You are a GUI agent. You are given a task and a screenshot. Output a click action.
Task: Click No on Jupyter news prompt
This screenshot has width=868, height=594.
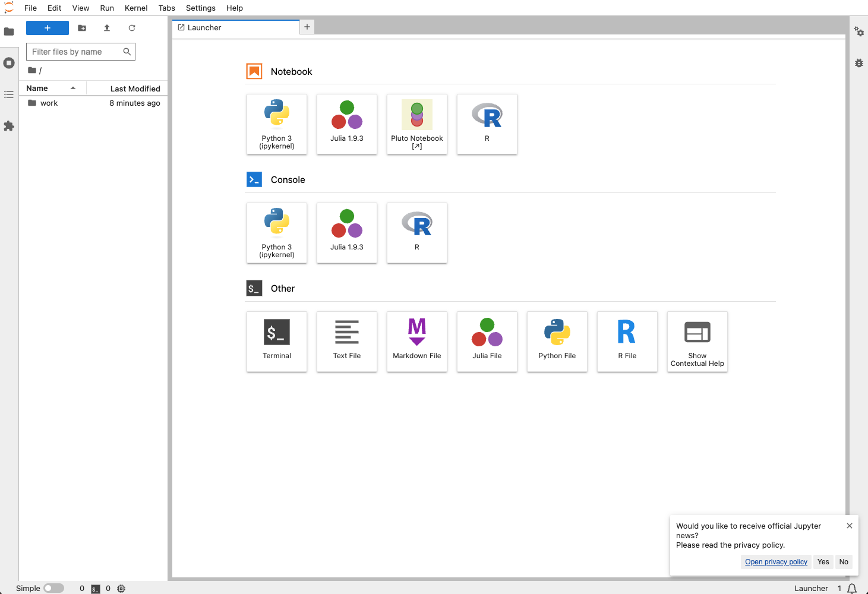pos(844,562)
